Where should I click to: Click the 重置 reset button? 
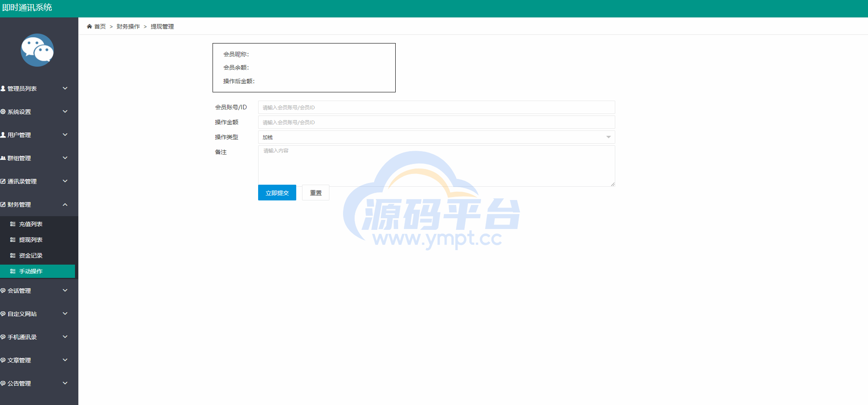pos(316,193)
